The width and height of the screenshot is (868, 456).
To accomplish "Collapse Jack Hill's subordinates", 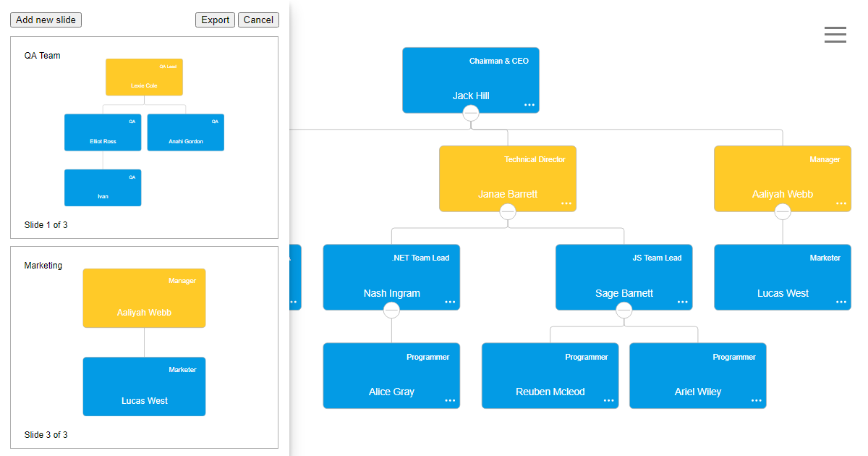I will pyautogui.click(x=471, y=113).
